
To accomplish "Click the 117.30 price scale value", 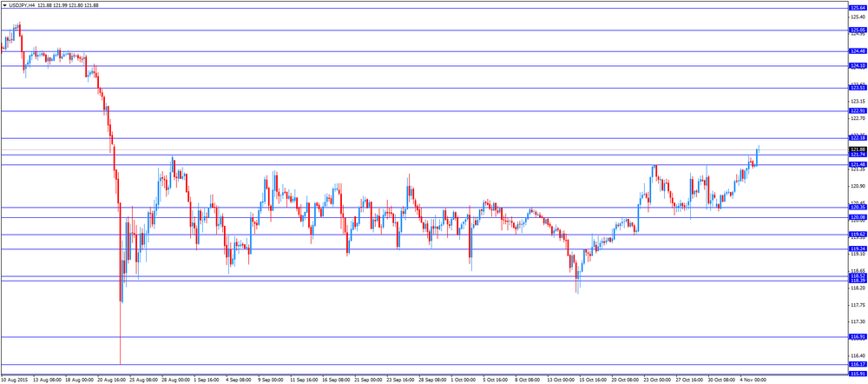I will [858, 321].
